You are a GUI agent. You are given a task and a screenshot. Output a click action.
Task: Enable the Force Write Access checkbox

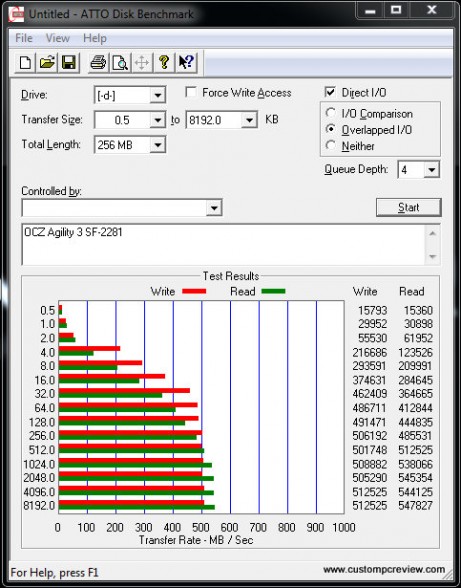tap(191, 92)
